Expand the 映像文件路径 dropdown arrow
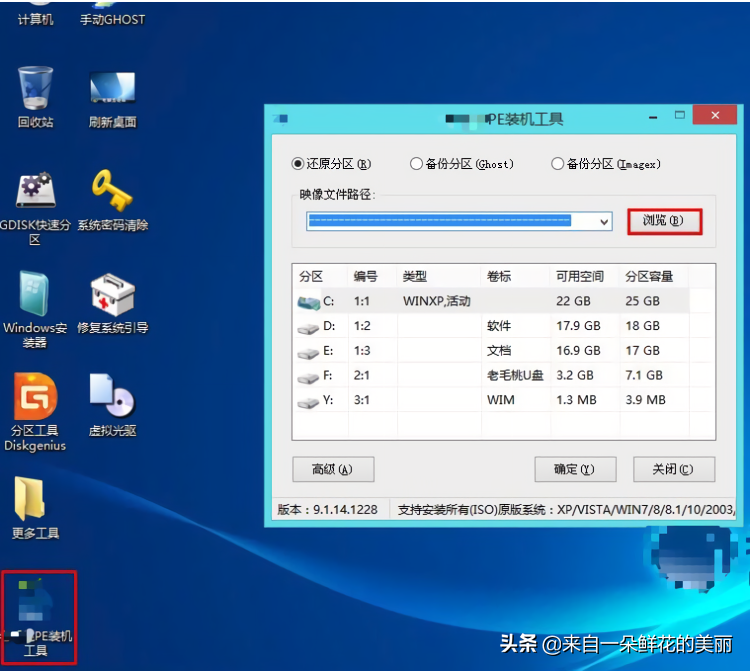 [604, 221]
